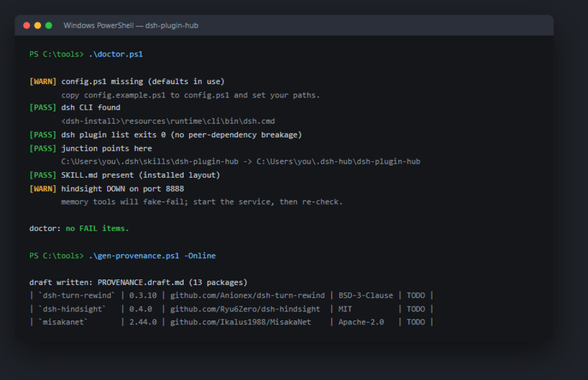Click the '.\doctor.ps1' command text
588x380 pixels.
[116, 54]
